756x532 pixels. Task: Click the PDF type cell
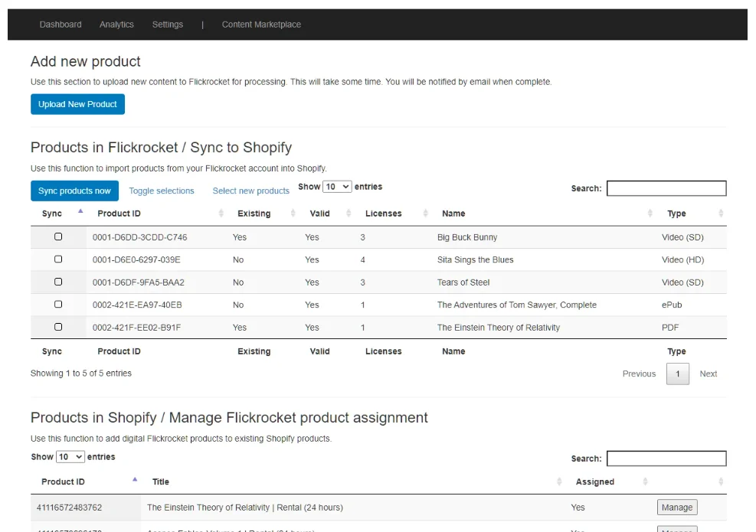670,328
